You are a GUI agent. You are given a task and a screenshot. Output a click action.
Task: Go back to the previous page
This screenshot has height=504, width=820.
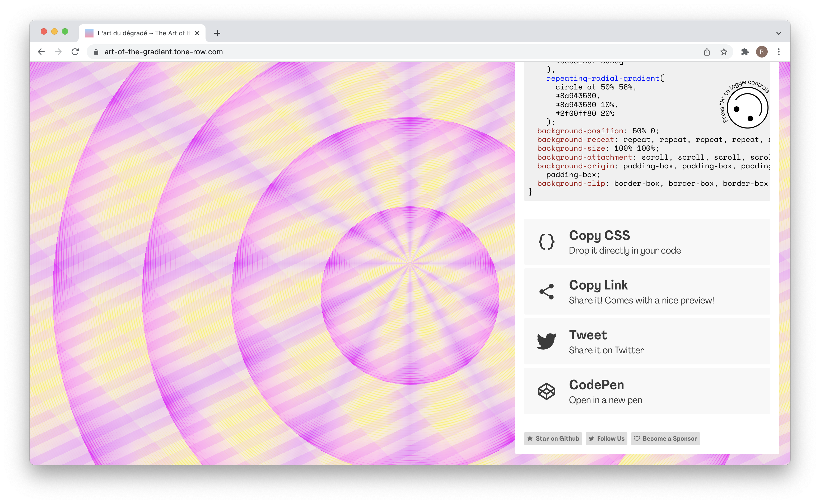(41, 52)
